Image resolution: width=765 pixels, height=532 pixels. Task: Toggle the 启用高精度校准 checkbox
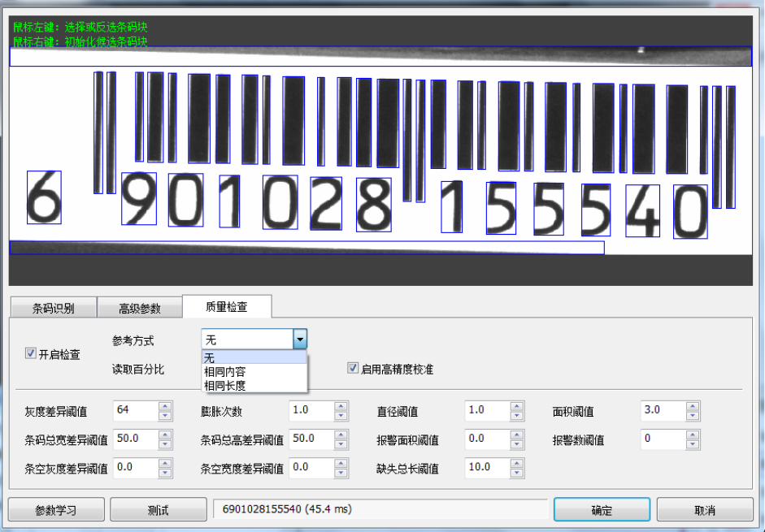coord(352,368)
